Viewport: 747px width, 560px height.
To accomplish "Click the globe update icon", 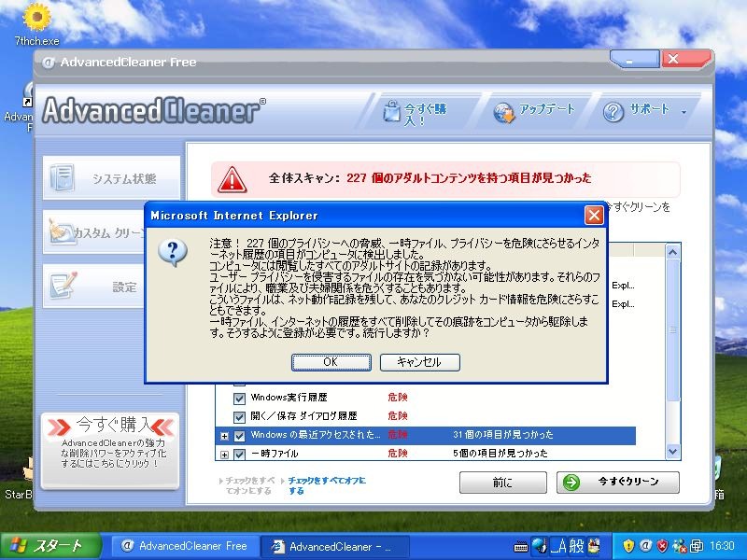I will (504, 113).
